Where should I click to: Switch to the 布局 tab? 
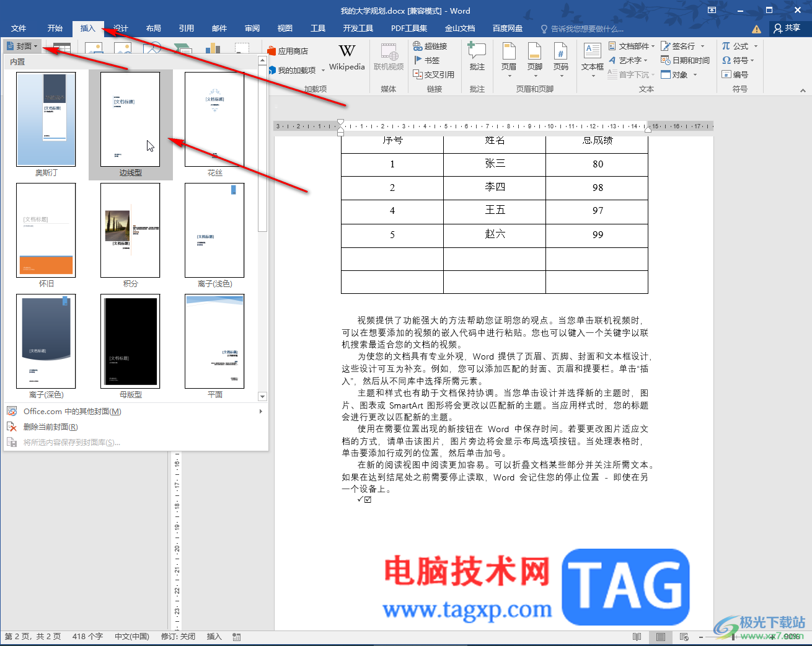pos(154,29)
